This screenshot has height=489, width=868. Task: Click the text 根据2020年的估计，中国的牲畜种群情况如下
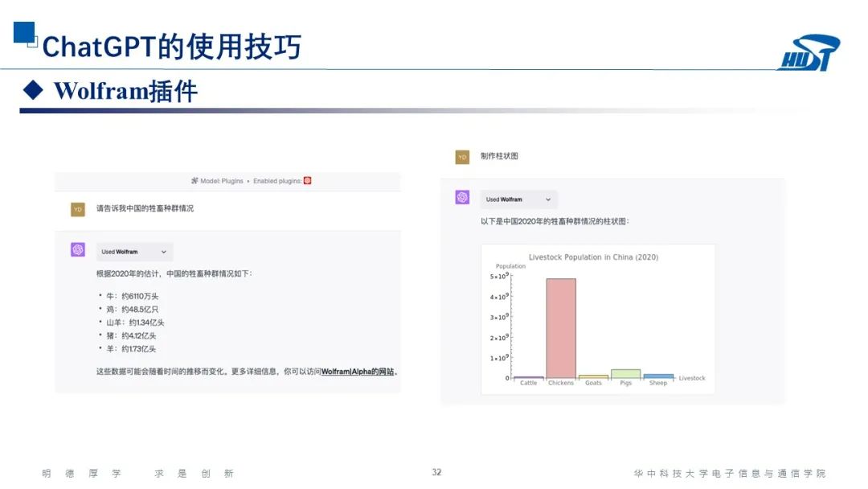point(174,273)
